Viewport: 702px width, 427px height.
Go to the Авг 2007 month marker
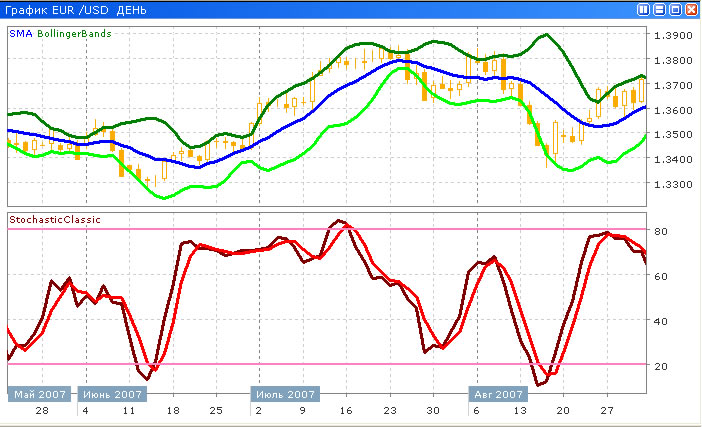tap(497, 395)
